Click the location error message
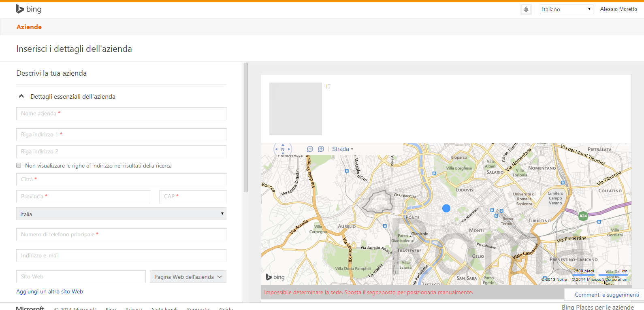Screen dimensions: 644x310 (369, 292)
